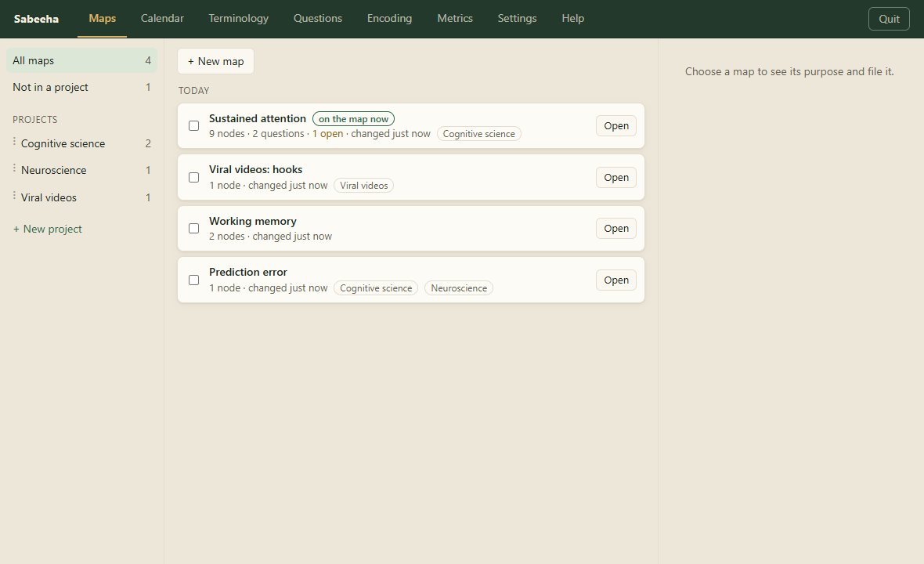Tick the Sustained attention map checkbox

click(x=194, y=125)
